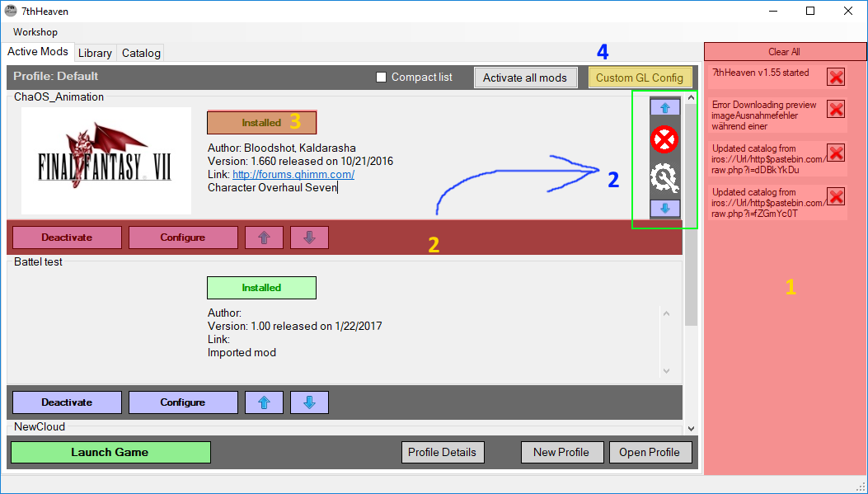Switch to the Catalog tab

click(141, 53)
